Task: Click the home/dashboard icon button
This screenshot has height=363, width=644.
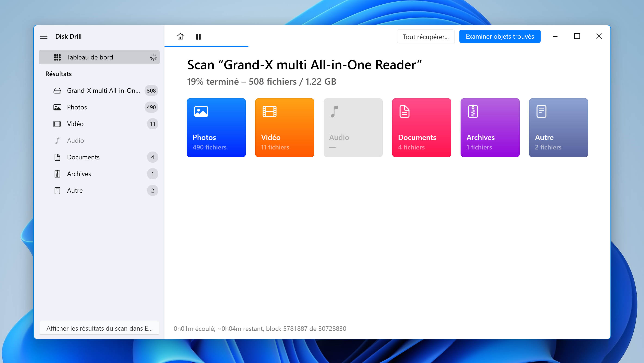Action: coord(180,36)
